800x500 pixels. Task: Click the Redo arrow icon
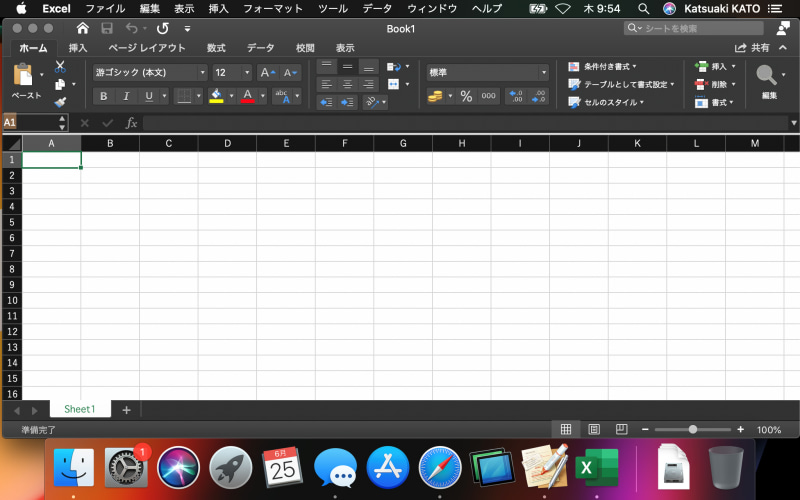163,29
